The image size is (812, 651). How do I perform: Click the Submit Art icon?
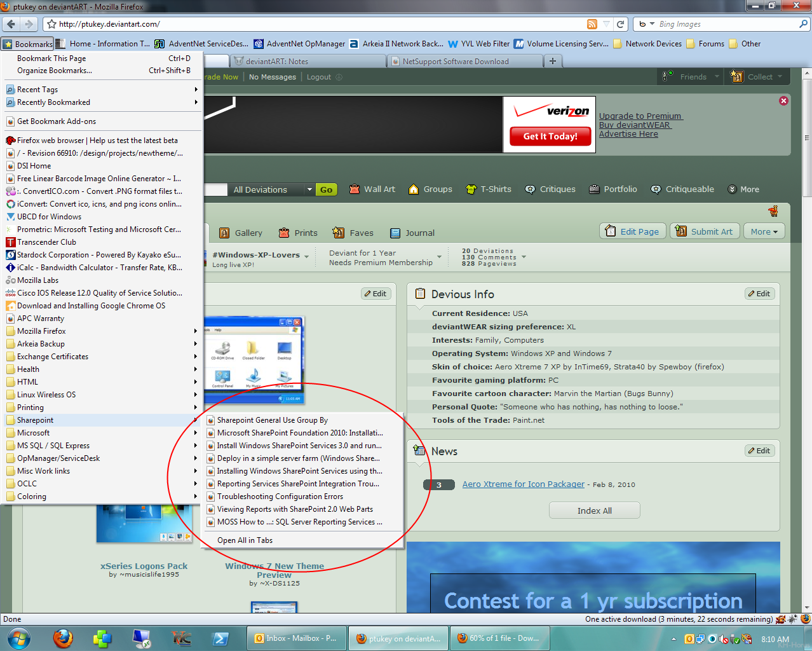click(683, 231)
